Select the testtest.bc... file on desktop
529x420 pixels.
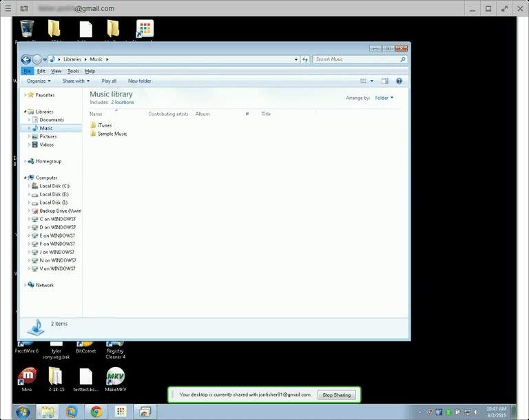coord(85,379)
